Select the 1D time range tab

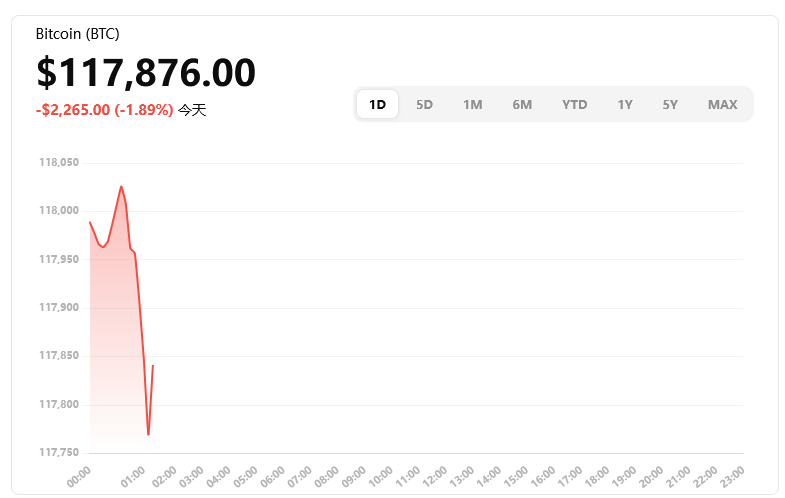click(377, 104)
